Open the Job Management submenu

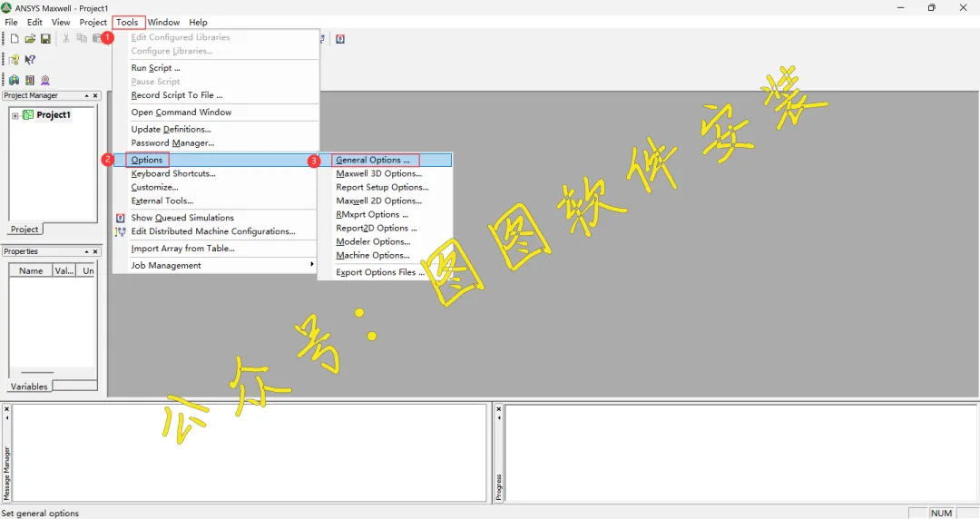[x=216, y=265]
